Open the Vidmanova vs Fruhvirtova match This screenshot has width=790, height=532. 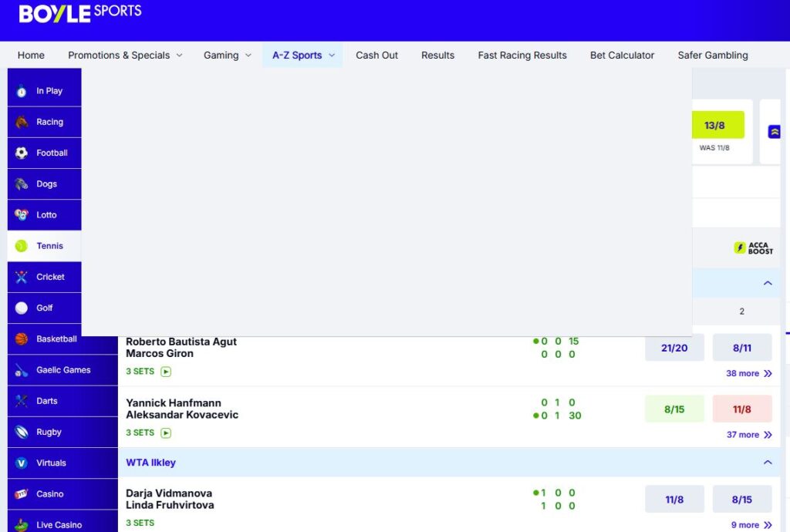point(170,500)
